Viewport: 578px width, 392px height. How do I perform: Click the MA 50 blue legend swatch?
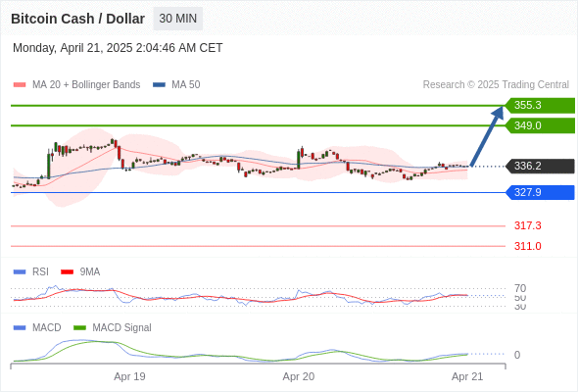159,85
